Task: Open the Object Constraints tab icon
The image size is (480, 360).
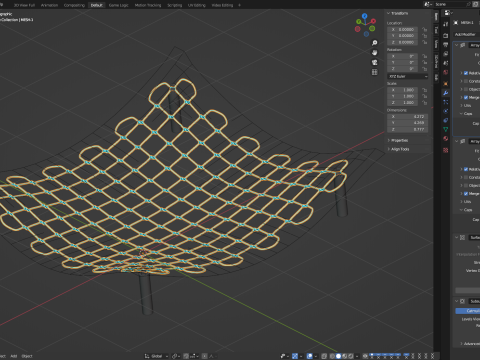Action: point(446,120)
